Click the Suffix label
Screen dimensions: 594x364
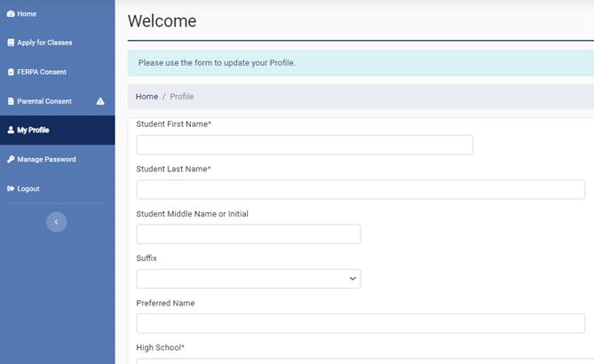[147, 258]
